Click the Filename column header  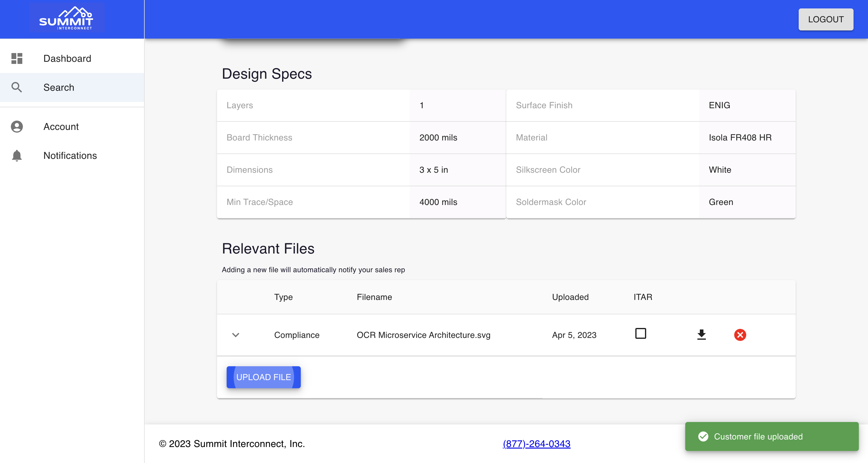374,297
